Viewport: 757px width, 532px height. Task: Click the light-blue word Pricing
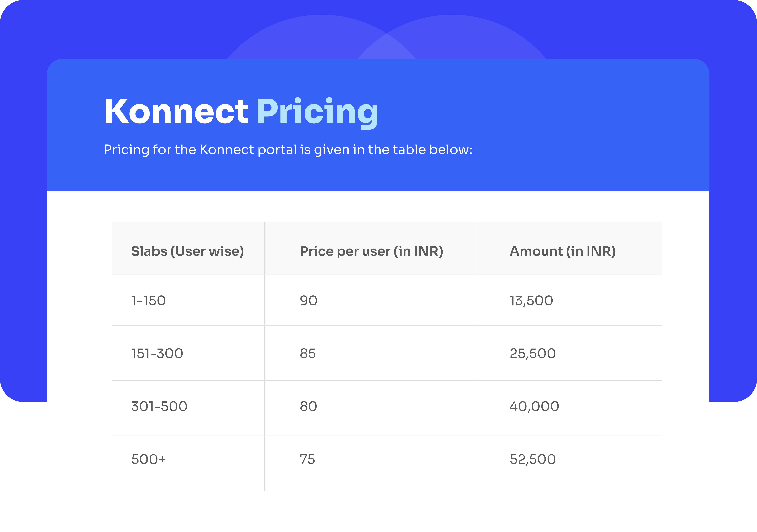click(x=318, y=113)
